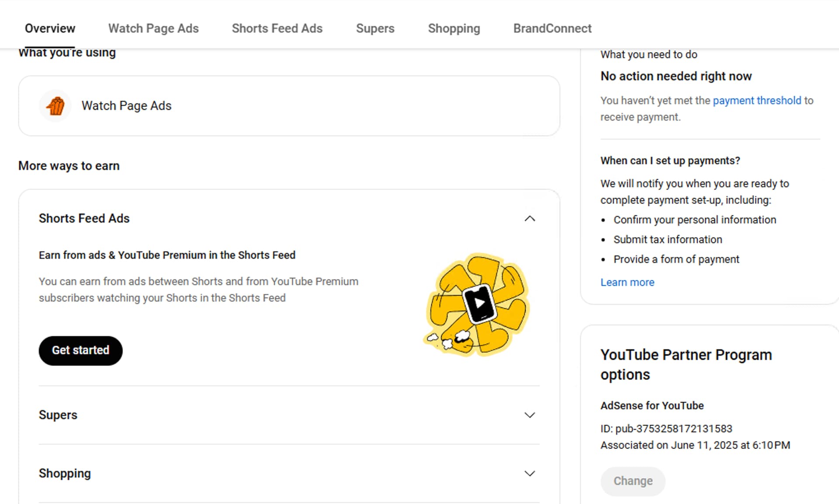Viewport: 839px width, 504px height.
Task: Follow the payment threshold link
Action: 757,100
